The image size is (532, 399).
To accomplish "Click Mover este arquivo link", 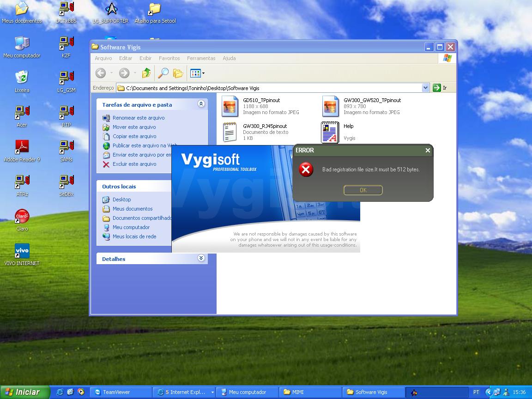I will (134, 127).
